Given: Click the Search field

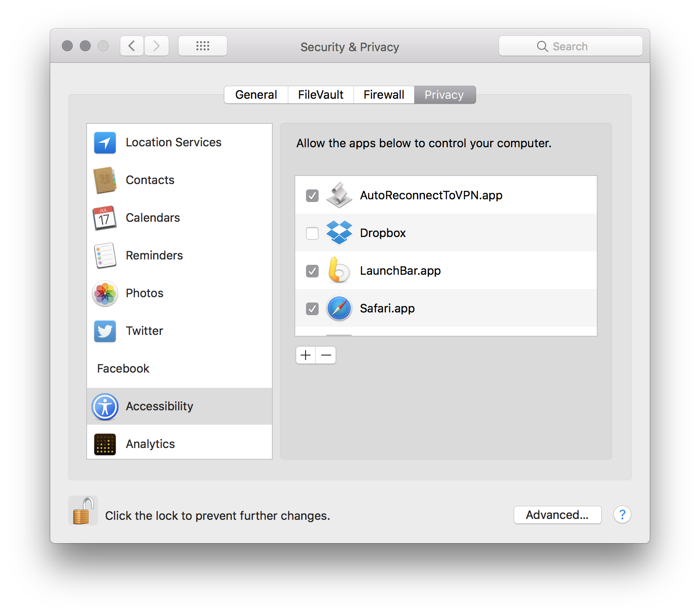Looking at the screenshot, I should [x=571, y=46].
